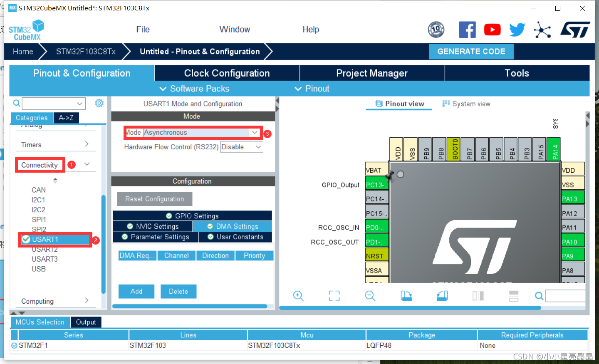This screenshot has height=364, width=599.
Task: Click the pin search magnifier icon
Action: (539, 296)
